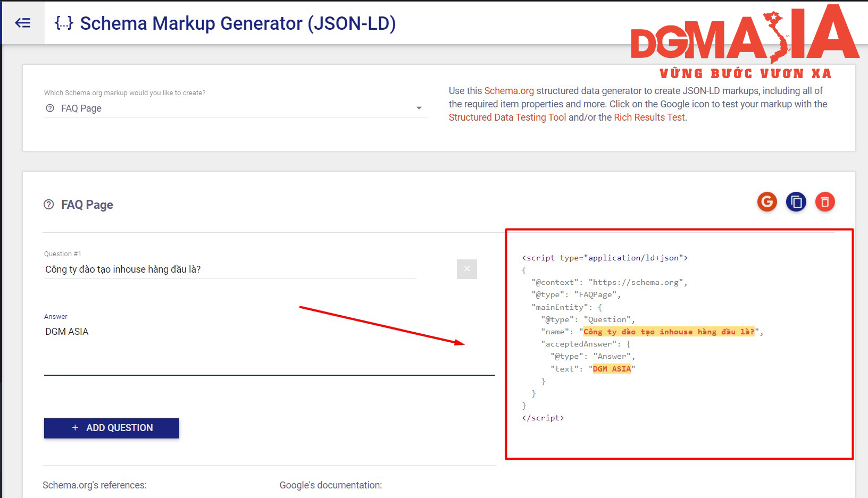The width and height of the screenshot is (868, 498).
Task: Delete markup using the red trash icon
Action: click(x=825, y=201)
